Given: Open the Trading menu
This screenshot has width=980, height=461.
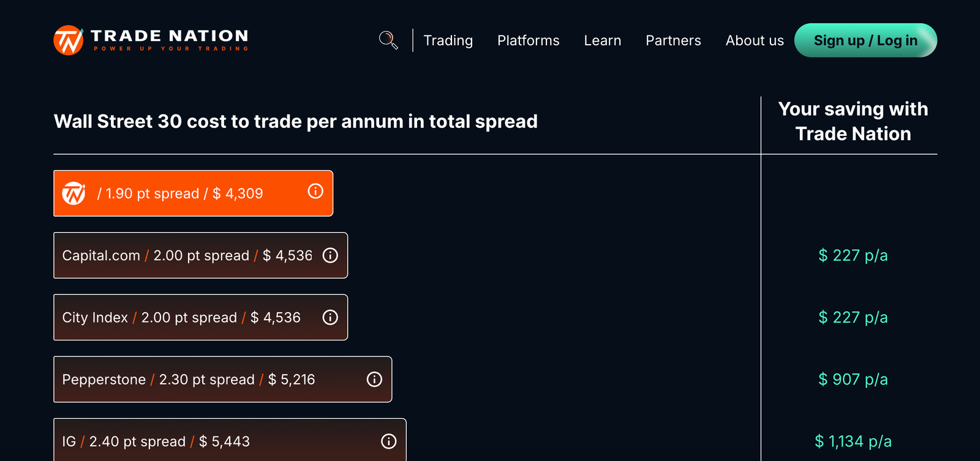Looking at the screenshot, I should [448, 40].
